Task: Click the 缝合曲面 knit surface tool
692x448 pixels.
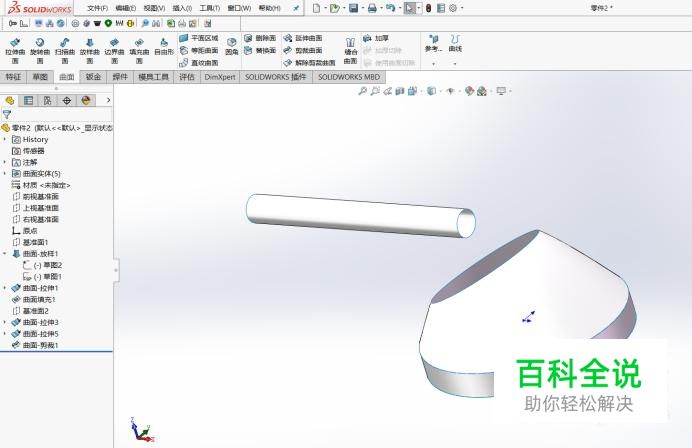Action: [350, 51]
